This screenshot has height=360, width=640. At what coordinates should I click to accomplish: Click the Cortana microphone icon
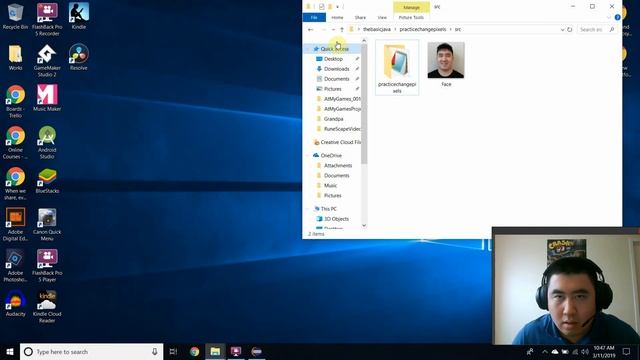[155, 351]
